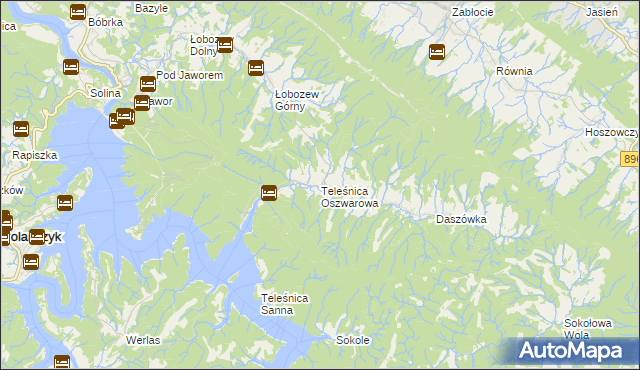Select the Daszówka village label
The width and height of the screenshot is (640, 370).
point(461,219)
